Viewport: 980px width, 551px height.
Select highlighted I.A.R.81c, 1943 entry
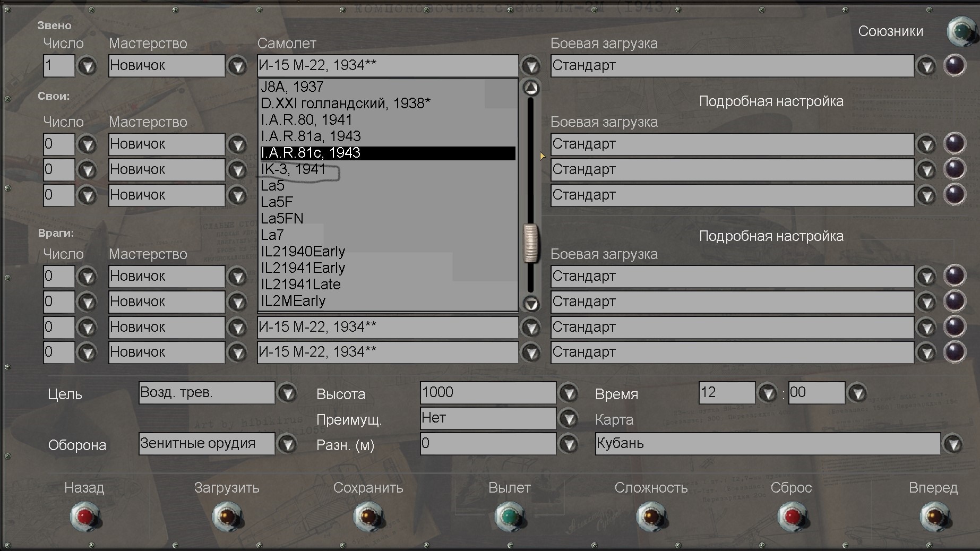(x=388, y=153)
